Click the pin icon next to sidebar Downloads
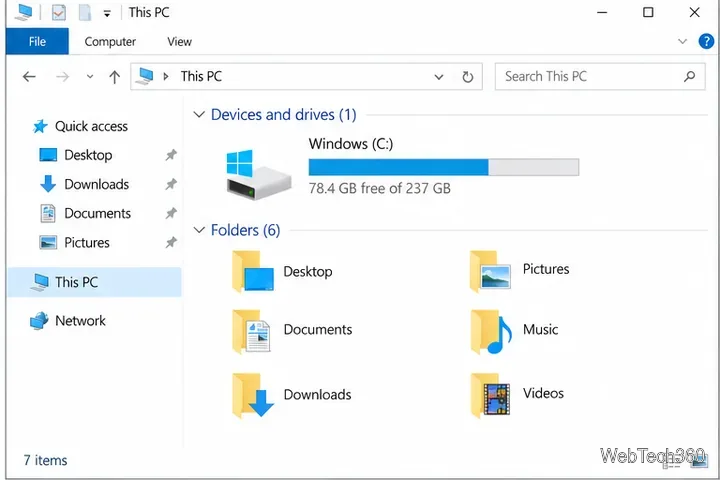 click(171, 184)
